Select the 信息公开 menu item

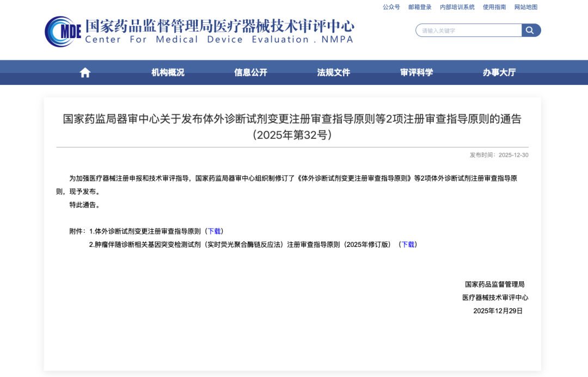(250, 72)
